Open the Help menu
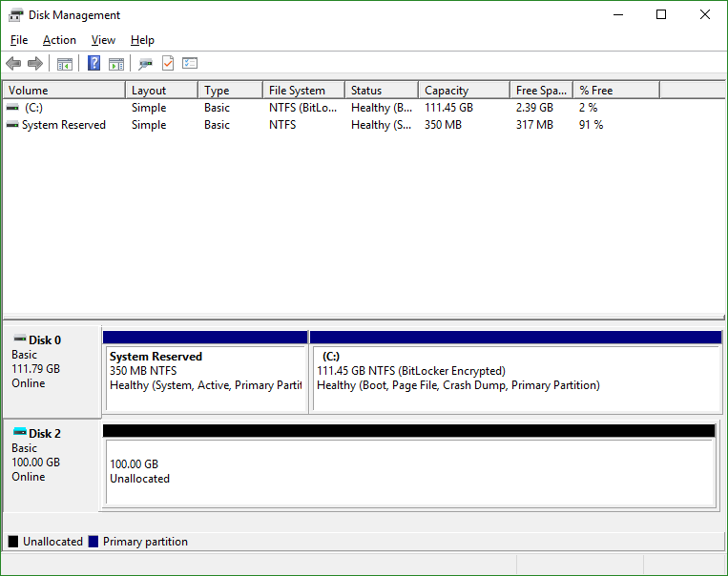 point(142,40)
